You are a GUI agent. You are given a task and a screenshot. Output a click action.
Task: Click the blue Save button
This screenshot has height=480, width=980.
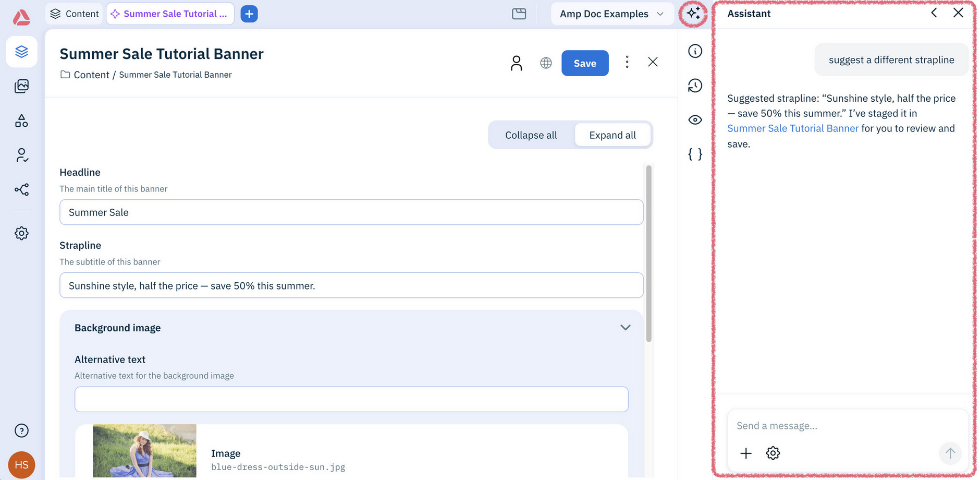[x=585, y=63]
